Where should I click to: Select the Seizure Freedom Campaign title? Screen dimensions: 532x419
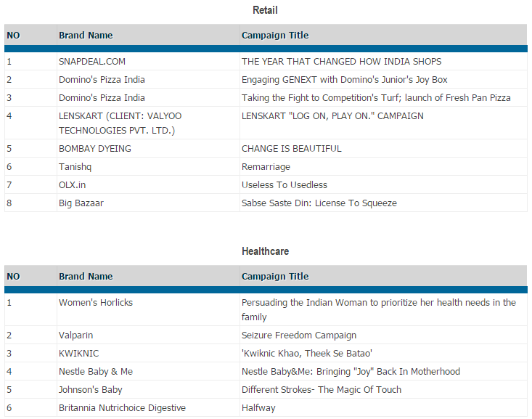coord(299,335)
